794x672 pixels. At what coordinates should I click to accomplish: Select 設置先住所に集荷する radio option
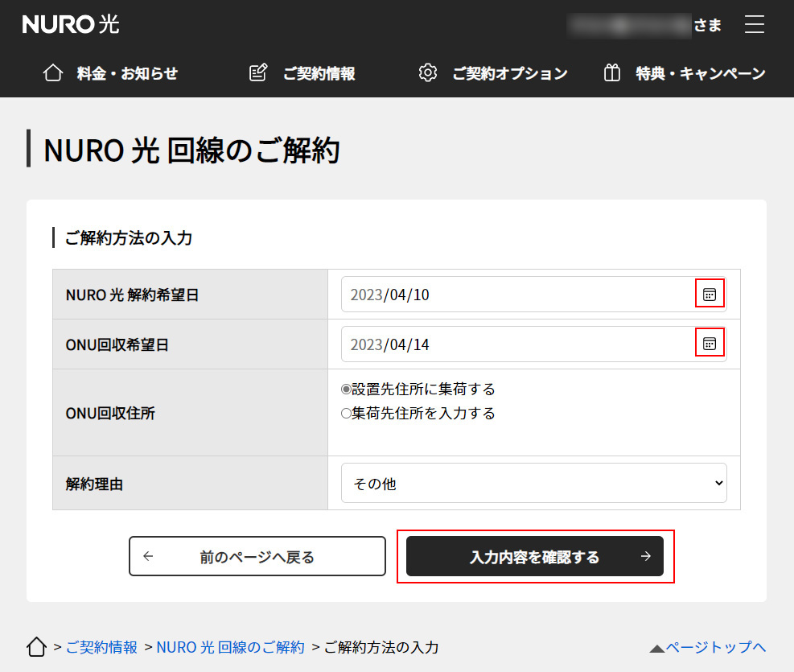click(x=347, y=390)
